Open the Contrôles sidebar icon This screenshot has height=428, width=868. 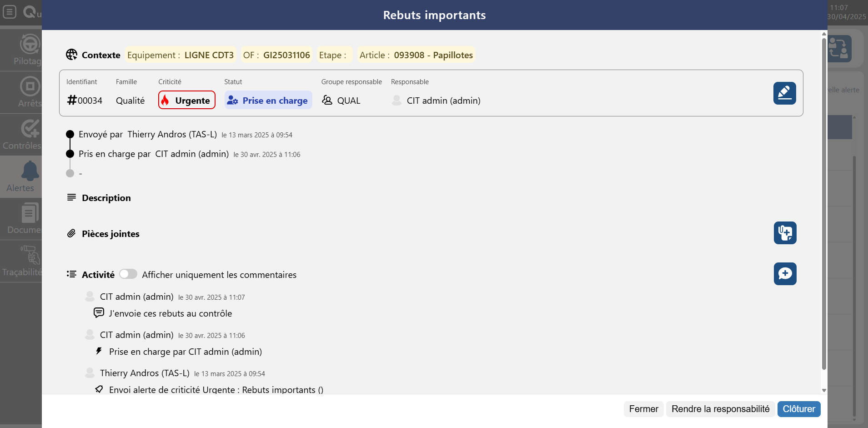click(25, 134)
